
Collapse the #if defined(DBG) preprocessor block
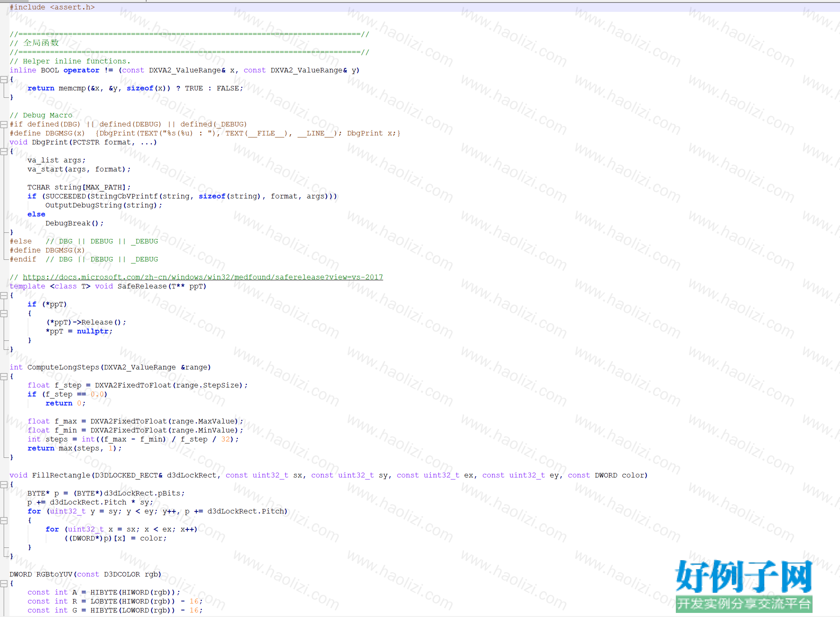tap(4, 124)
